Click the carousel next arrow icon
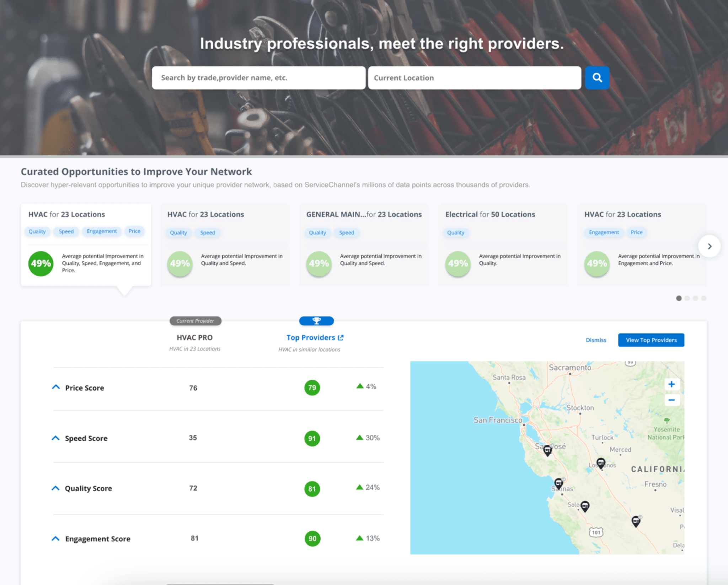This screenshot has height=585, width=728. pyautogui.click(x=710, y=246)
